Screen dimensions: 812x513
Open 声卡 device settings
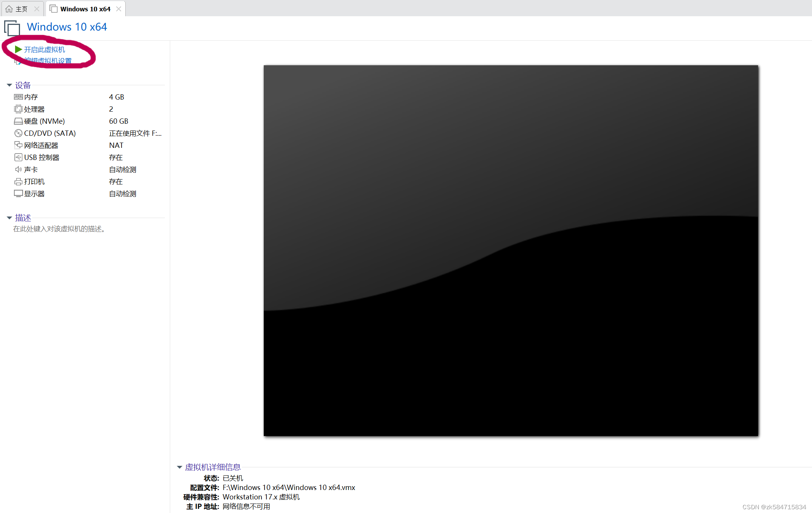(x=31, y=169)
